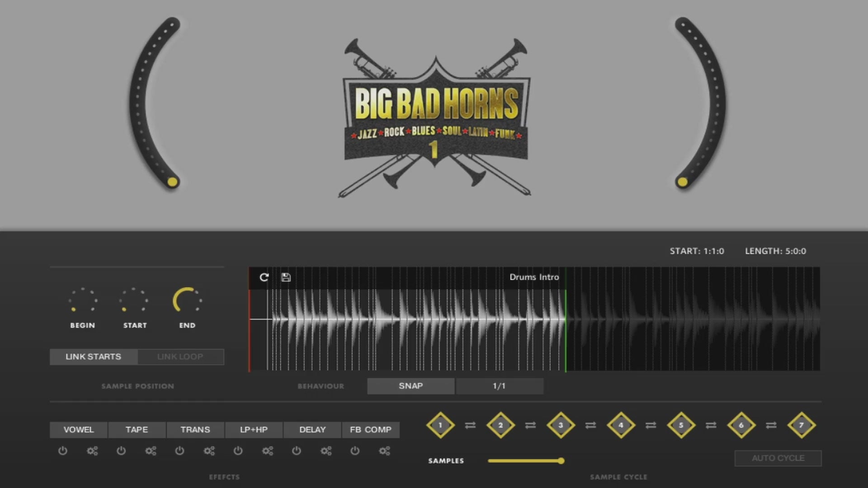The height and width of the screenshot is (488, 868).
Task: Select the TRANS effect button
Action: [195, 430]
